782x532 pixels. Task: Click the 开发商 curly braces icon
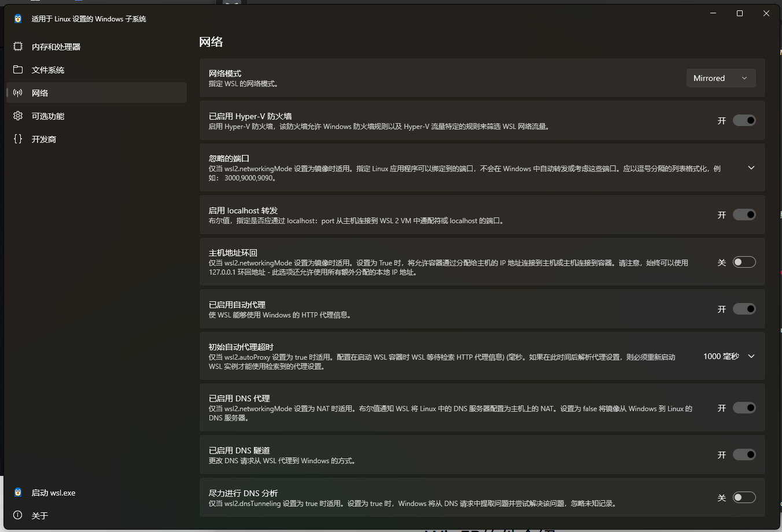click(x=18, y=139)
